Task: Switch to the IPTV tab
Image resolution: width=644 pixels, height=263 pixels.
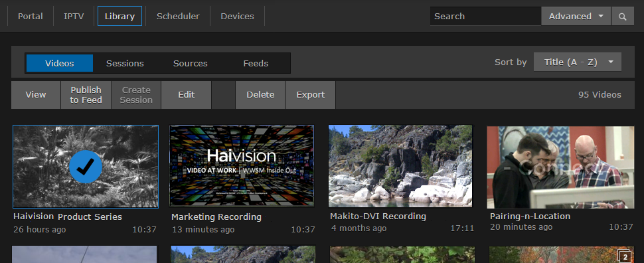Action: tap(74, 17)
